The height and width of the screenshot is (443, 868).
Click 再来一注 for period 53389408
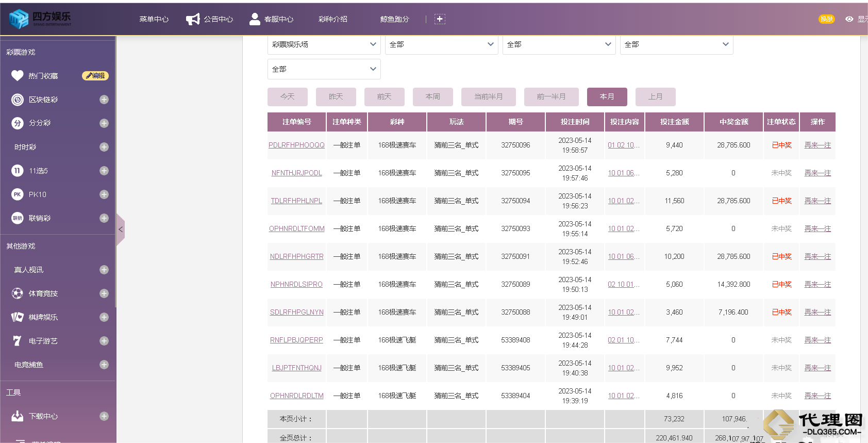point(817,340)
